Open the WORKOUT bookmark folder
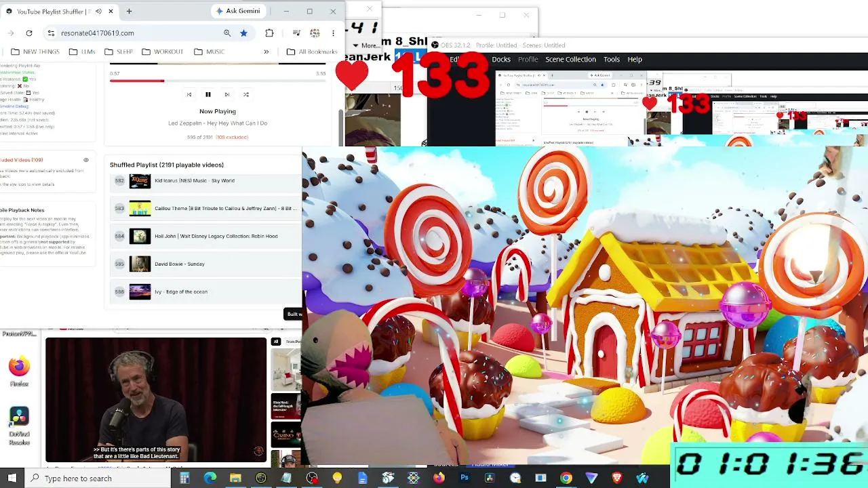 162,52
